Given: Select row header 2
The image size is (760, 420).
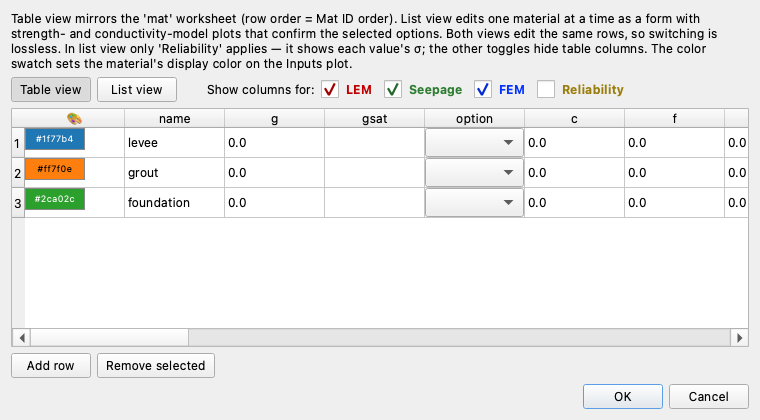Looking at the screenshot, I should click(x=18, y=173).
